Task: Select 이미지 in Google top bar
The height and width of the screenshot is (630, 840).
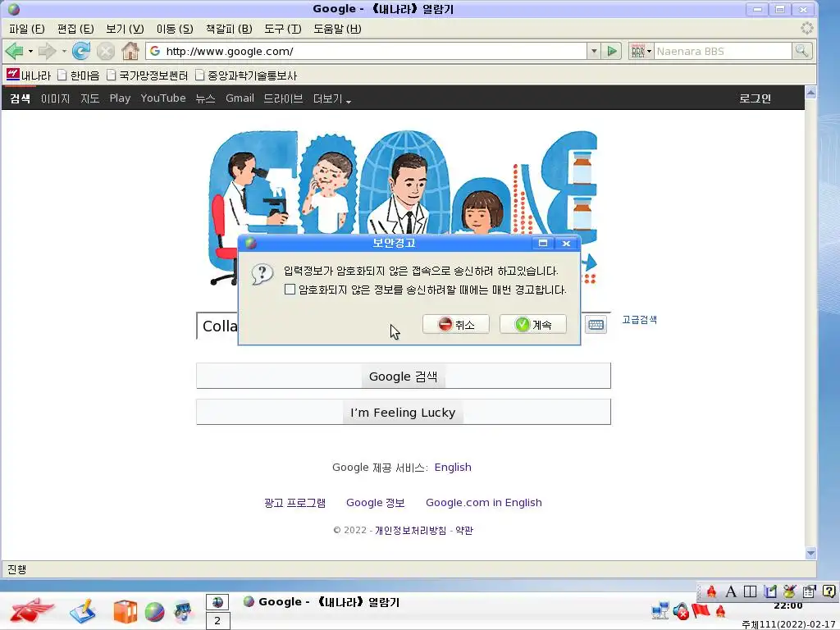Action: tap(55, 98)
